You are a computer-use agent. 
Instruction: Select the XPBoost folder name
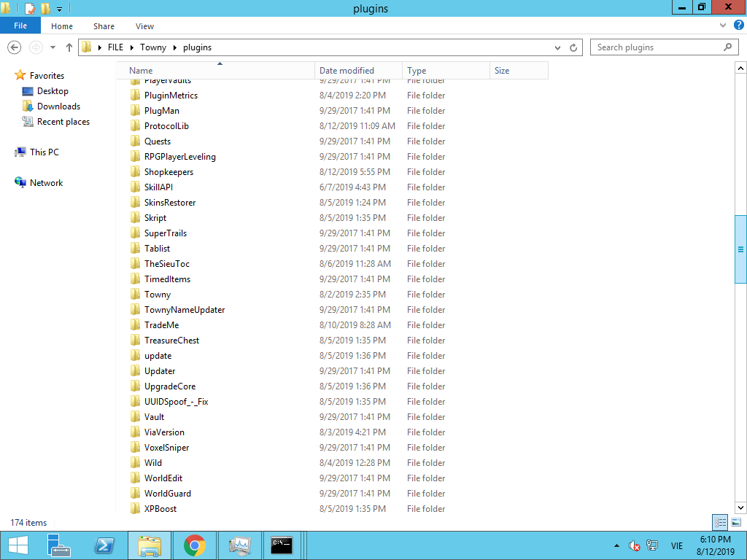point(160,508)
